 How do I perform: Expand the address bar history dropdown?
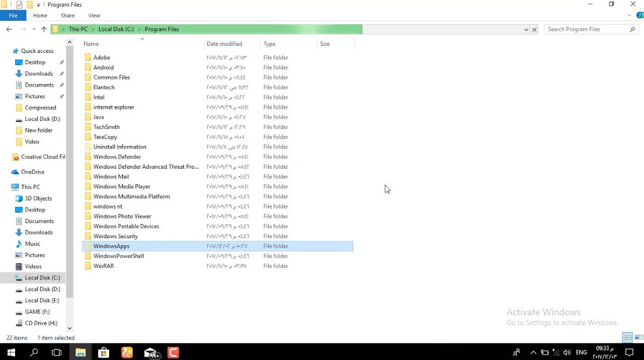click(526, 29)
